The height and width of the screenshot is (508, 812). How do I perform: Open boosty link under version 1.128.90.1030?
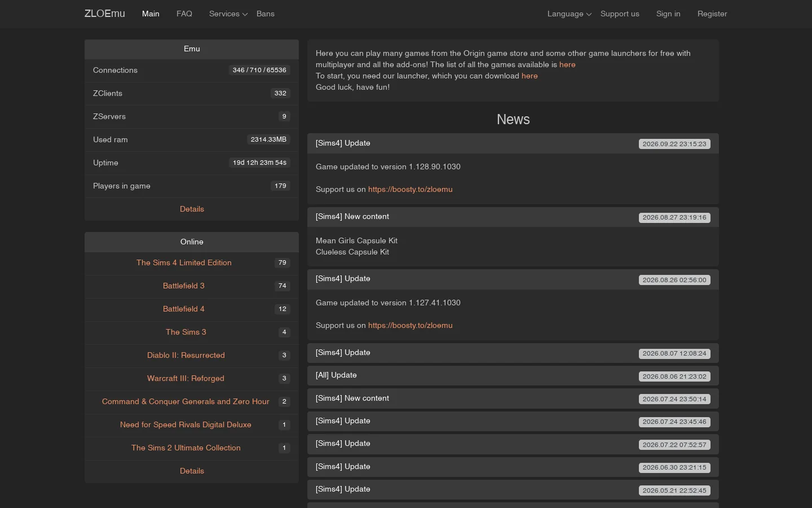tap(411, 189)
